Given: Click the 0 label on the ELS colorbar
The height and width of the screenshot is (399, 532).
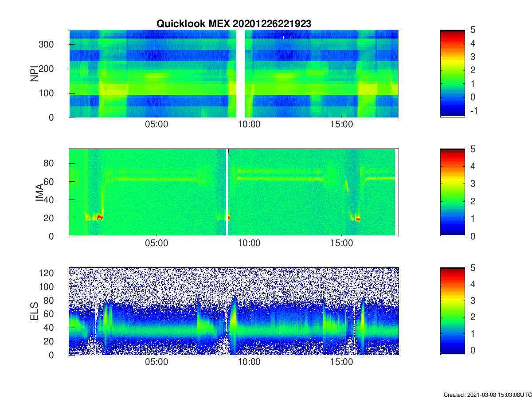Looking at the screenshot, I should click(x=473, y=350).
